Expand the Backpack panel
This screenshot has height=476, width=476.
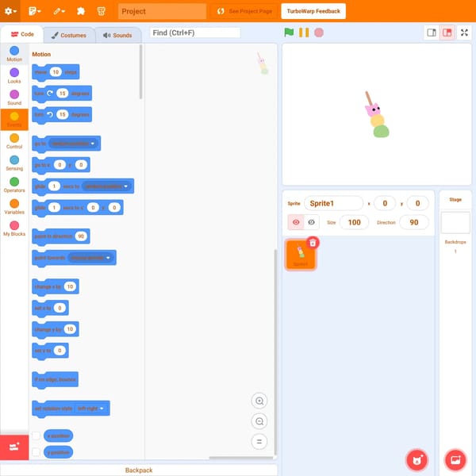click(x=139, y=470)
